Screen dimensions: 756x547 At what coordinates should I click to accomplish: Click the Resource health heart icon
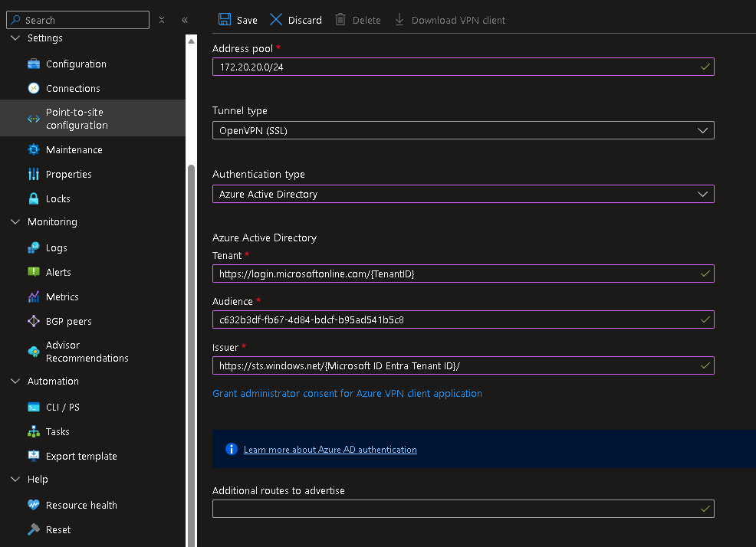[x=34, y=506]
